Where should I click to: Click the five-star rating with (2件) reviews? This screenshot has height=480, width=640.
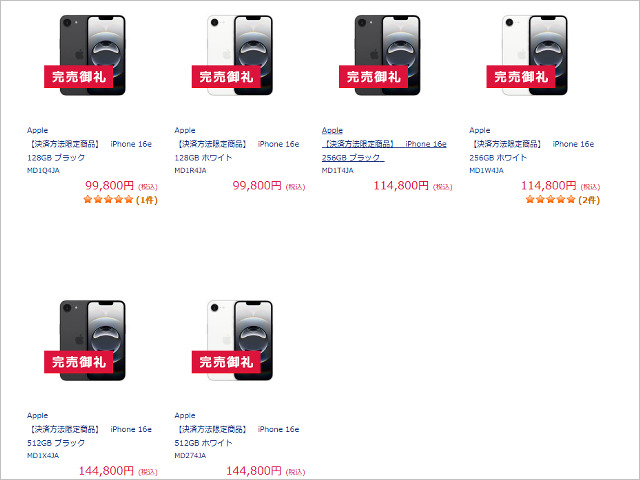pyautogui.click(x=562, y=199)
